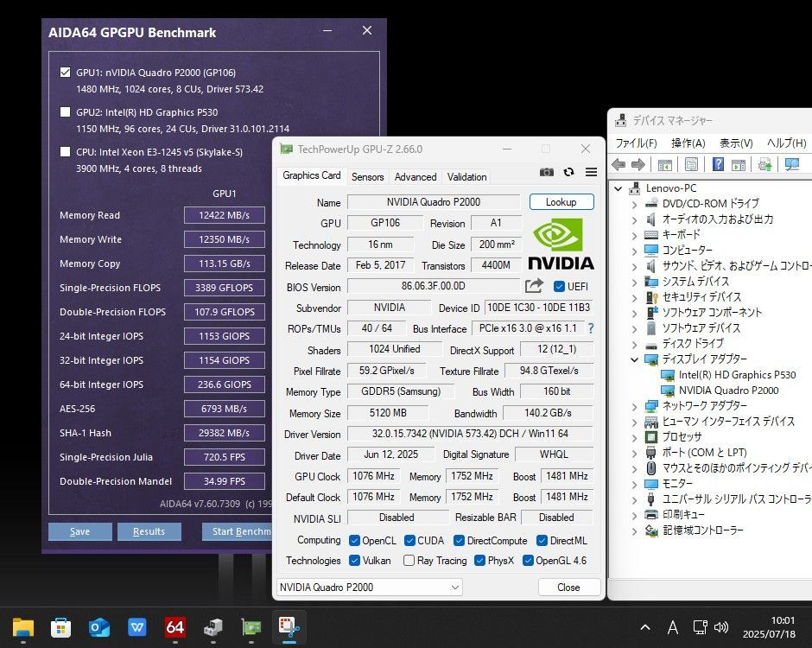Click the system tray volume icon

[x=721, y=627]
